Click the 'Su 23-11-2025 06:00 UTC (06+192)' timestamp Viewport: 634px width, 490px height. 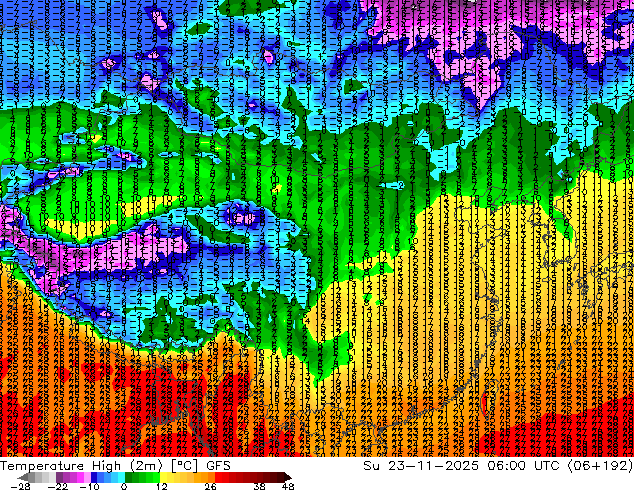(498, 466)
